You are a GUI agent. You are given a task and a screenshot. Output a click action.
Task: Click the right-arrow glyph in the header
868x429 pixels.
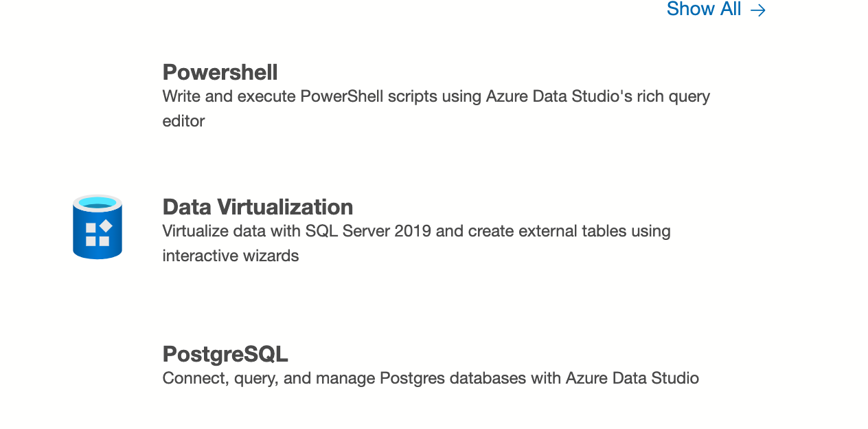[758, 10]
